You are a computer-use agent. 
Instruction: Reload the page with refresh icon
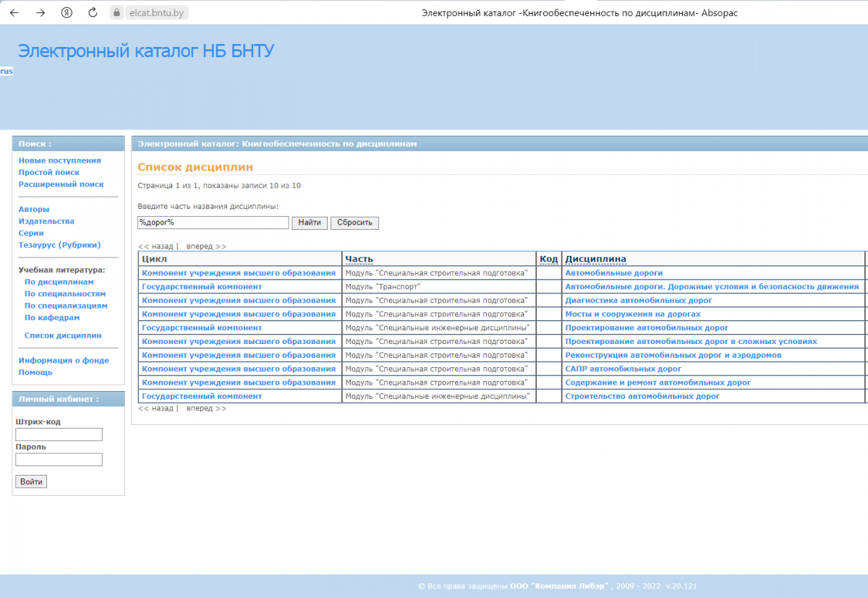[93, 12]
